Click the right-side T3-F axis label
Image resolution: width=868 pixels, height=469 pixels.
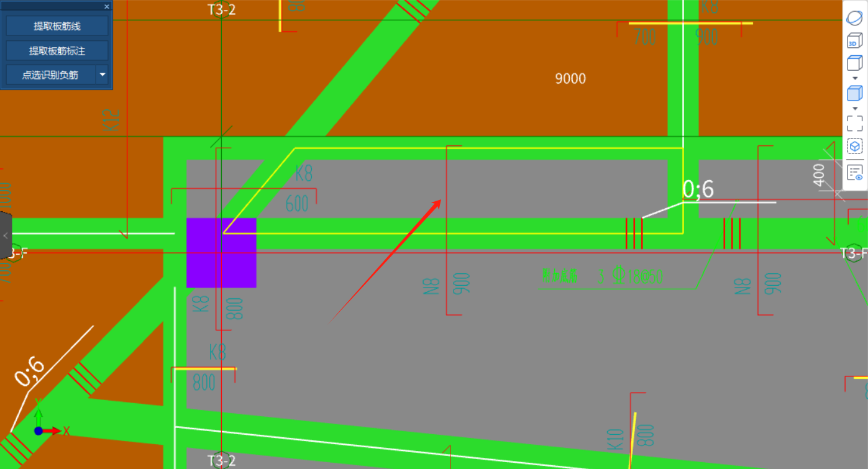tap(854, 253)
